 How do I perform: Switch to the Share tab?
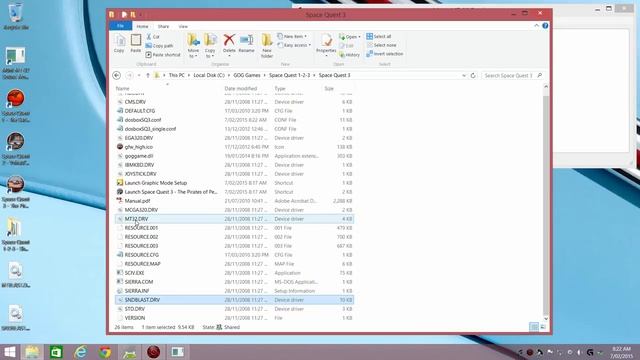click(163, 26)
